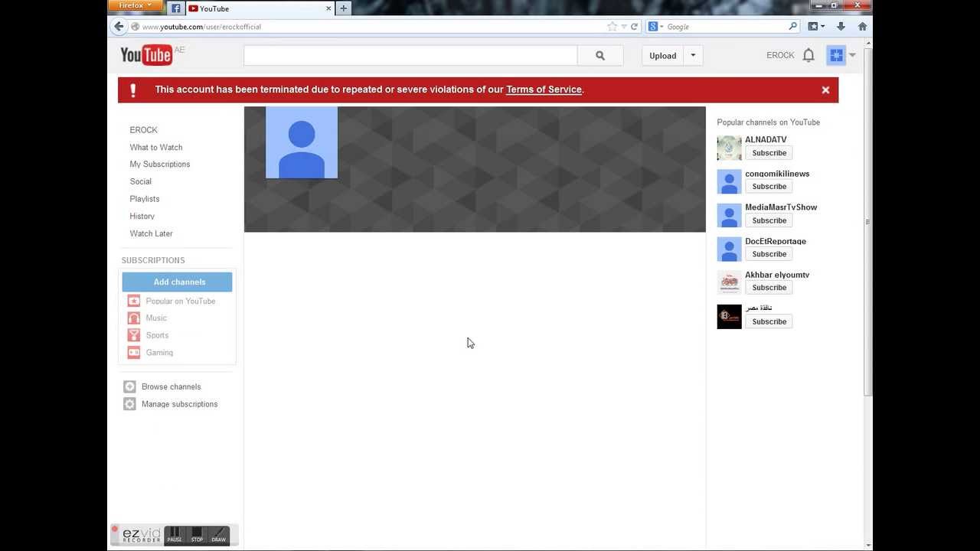This screenshot has width=980, height=551.
Task: Click the Gaming channel icon
Action: click(x=134, y=353)
